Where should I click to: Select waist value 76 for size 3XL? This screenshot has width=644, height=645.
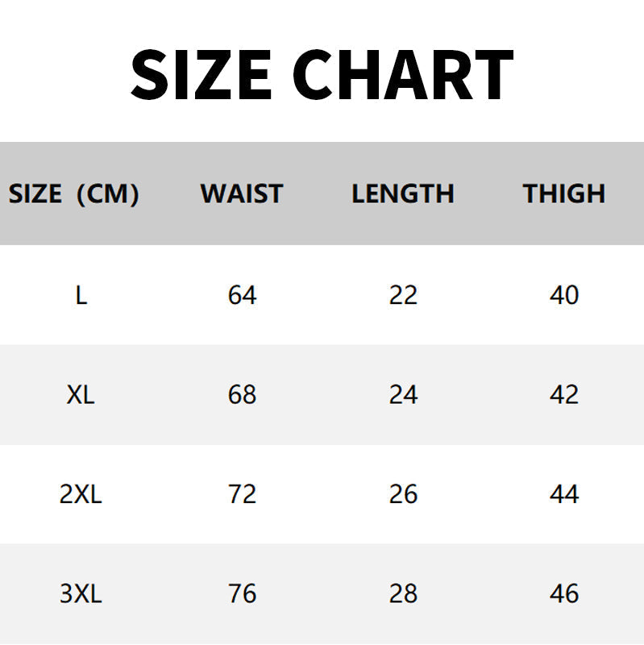click(242, 594)
